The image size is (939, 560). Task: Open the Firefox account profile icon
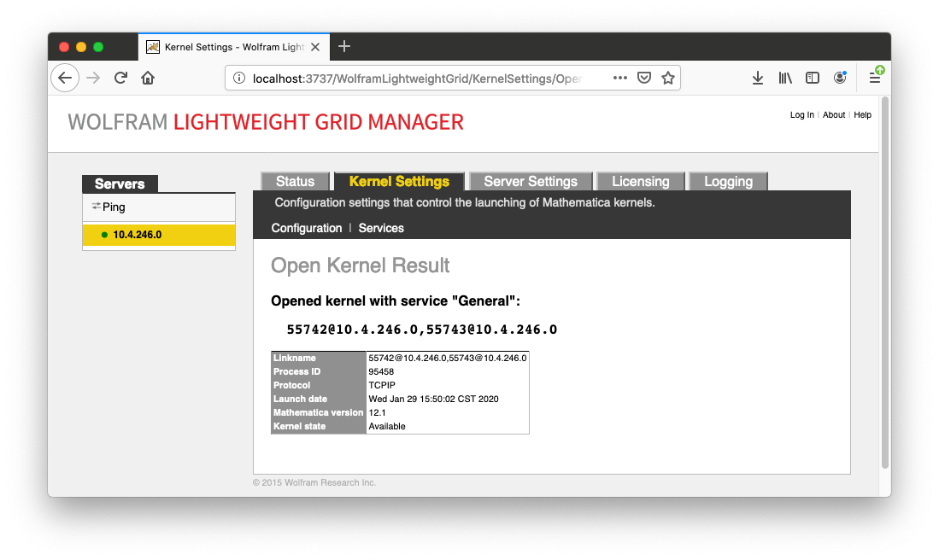(839, 78)
